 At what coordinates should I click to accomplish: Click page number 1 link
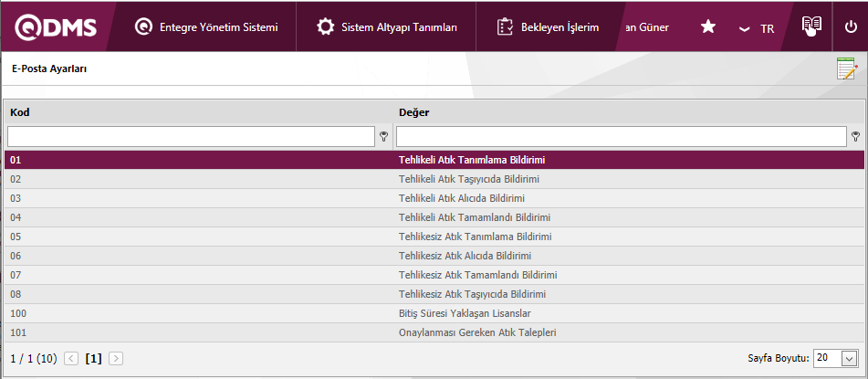click(x=93, y=358)
